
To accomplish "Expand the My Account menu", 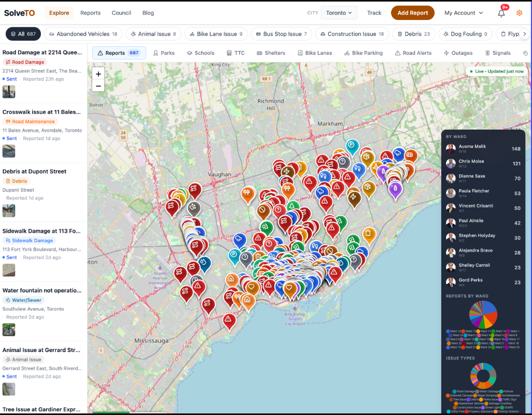I will pyautogui.click(x=463, y=13).
